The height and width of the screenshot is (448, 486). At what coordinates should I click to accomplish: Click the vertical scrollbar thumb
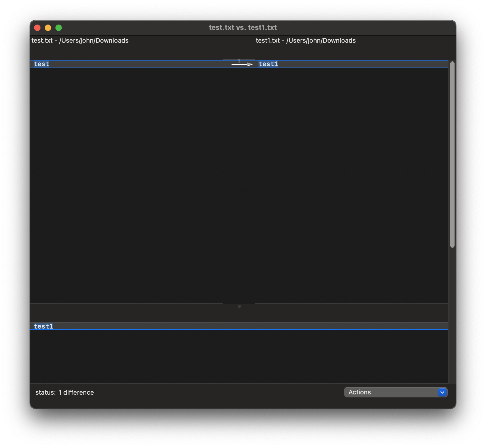coord(452,155)
